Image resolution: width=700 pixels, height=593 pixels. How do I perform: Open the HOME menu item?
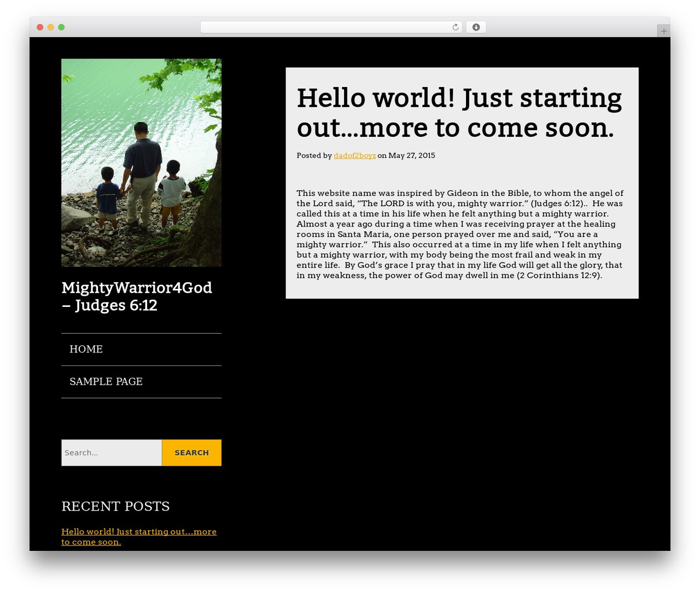click(x=141, y=349)
